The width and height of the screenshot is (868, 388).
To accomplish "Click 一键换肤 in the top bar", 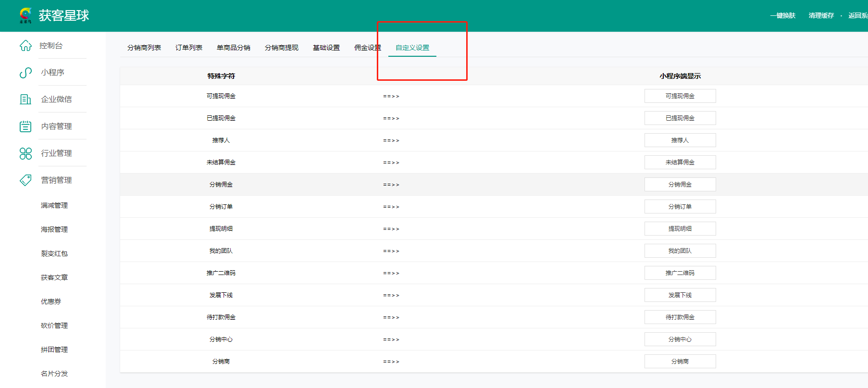I will pos(783,15).
